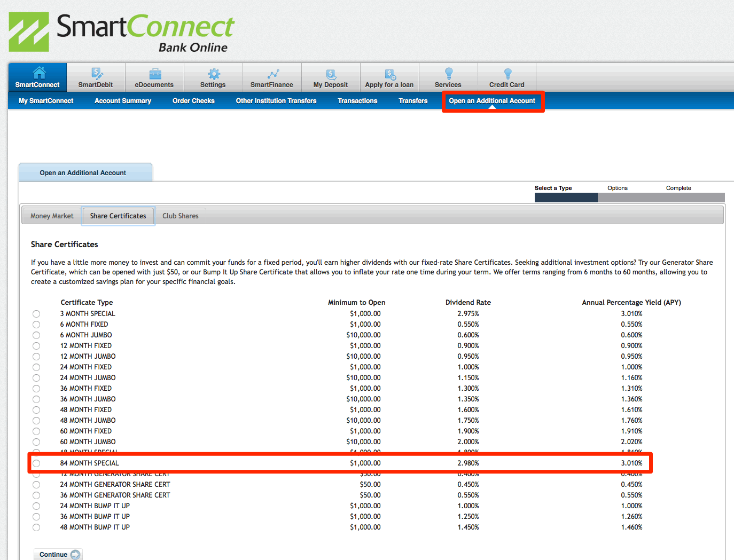
Task: Open Other Institution Transfers
Action: tap(276, 101)
